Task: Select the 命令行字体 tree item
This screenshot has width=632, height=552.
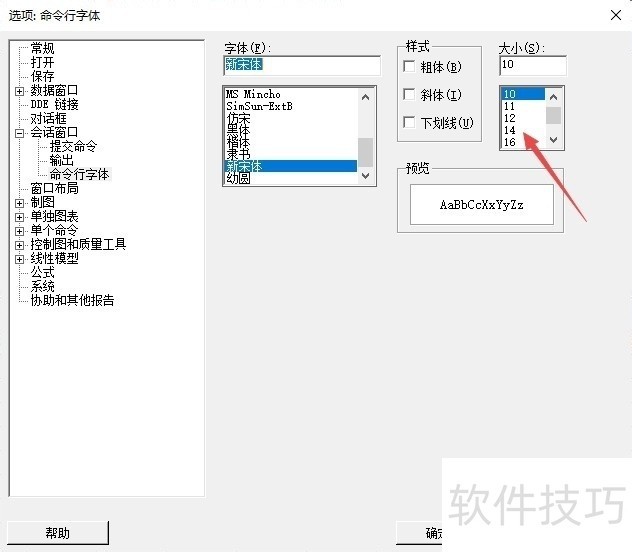Action: [79, 174]
